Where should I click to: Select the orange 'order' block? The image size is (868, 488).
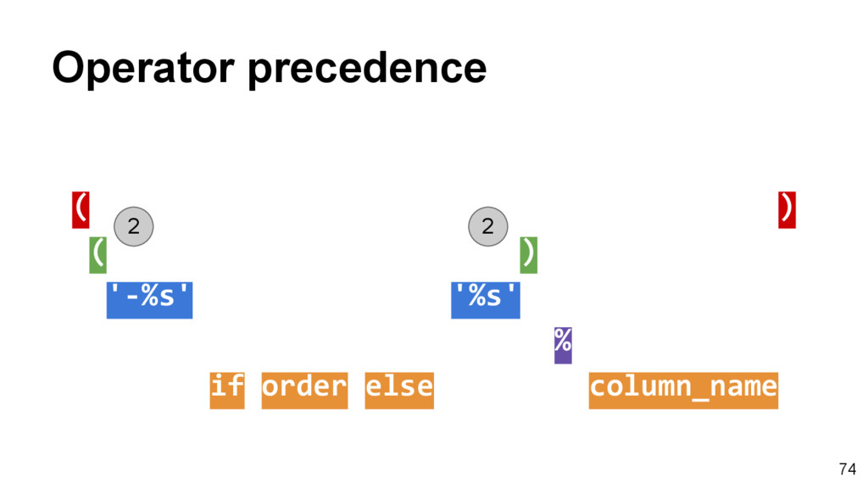(304, 391)
